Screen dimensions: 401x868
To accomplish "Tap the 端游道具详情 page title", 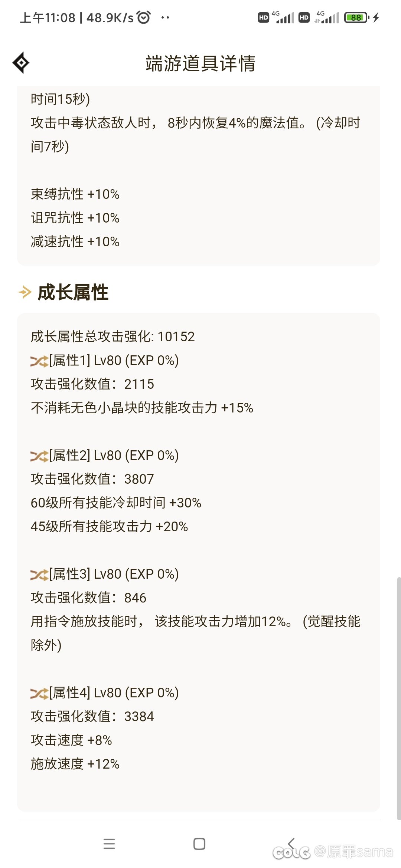I will 200,63.
